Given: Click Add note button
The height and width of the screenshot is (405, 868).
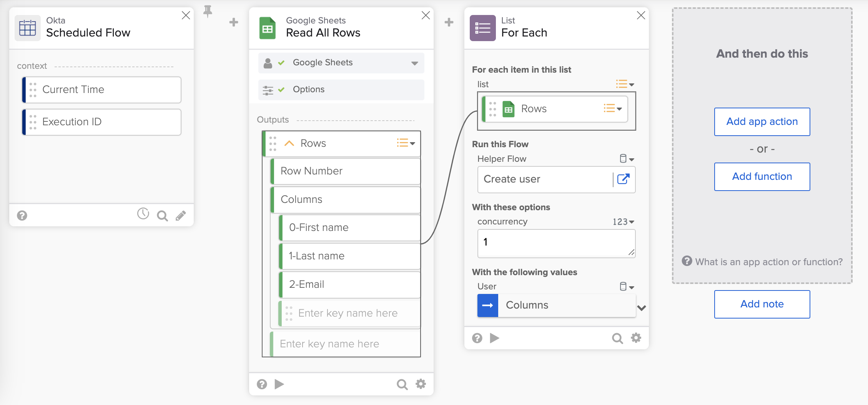Looking at the screenshot, I should [x=762, y=304].
